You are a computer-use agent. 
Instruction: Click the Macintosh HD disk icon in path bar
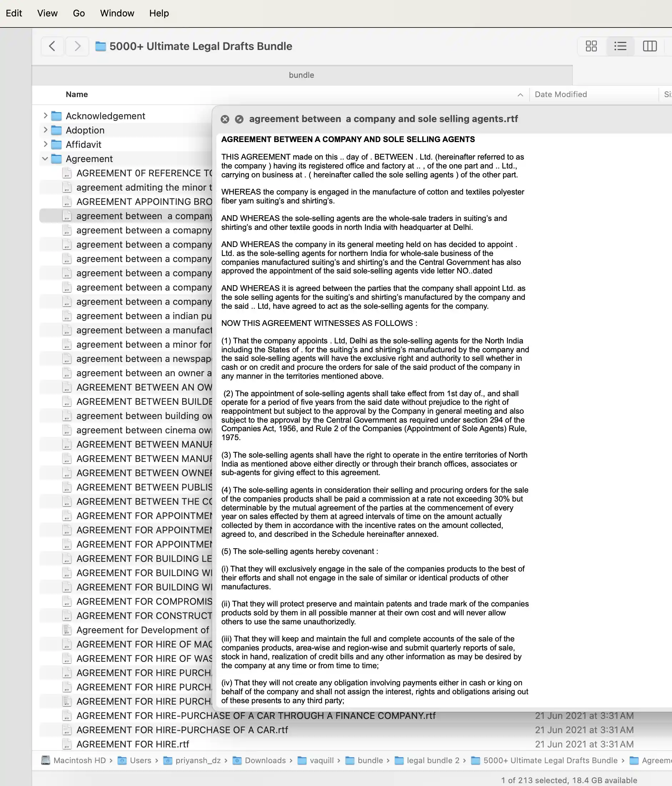tap(46, 760)
